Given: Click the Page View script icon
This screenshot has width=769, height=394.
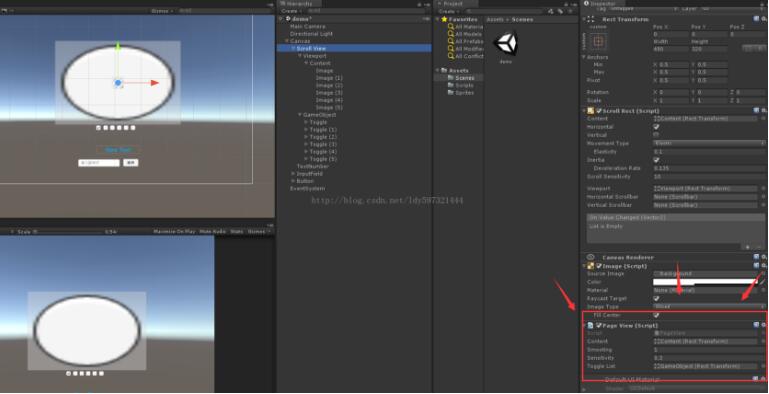Looking at the screenshot, I should pos(590,325).
